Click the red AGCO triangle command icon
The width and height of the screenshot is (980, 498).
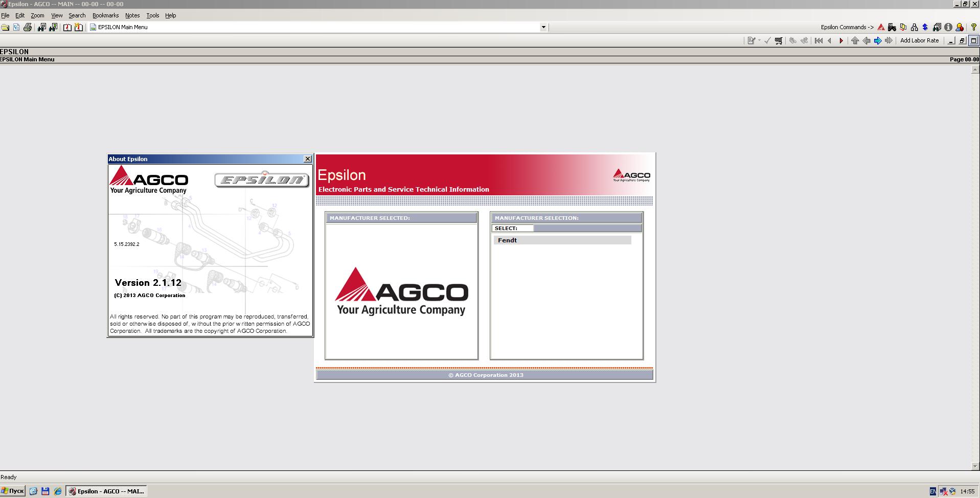(x=881, y=27)
